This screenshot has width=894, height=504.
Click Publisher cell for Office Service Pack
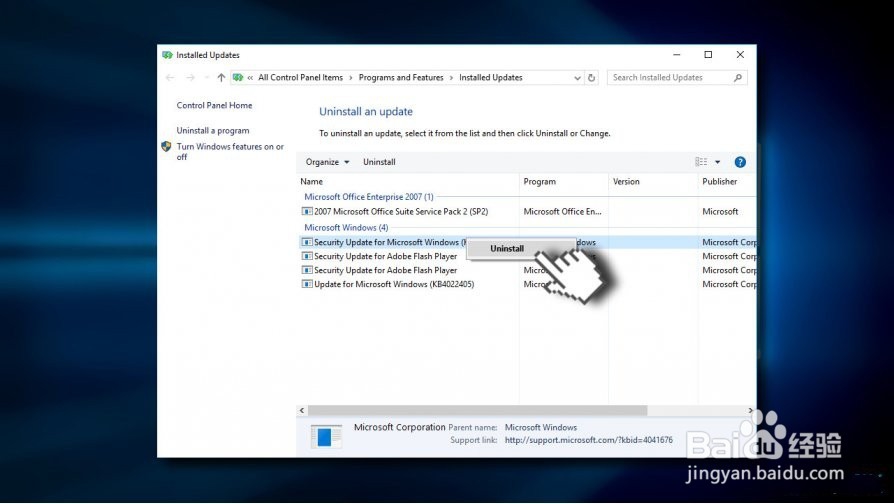pyautogui.click(x=720, y=212)
